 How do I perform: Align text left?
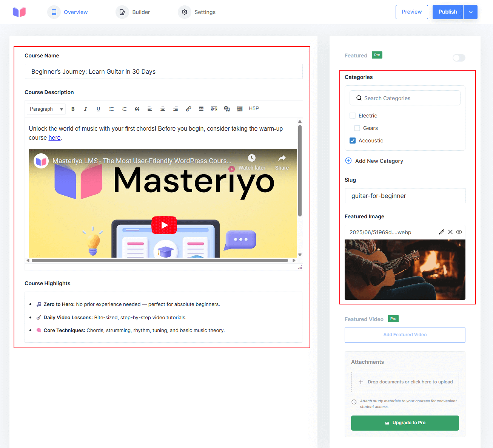[x=150, y=109]
